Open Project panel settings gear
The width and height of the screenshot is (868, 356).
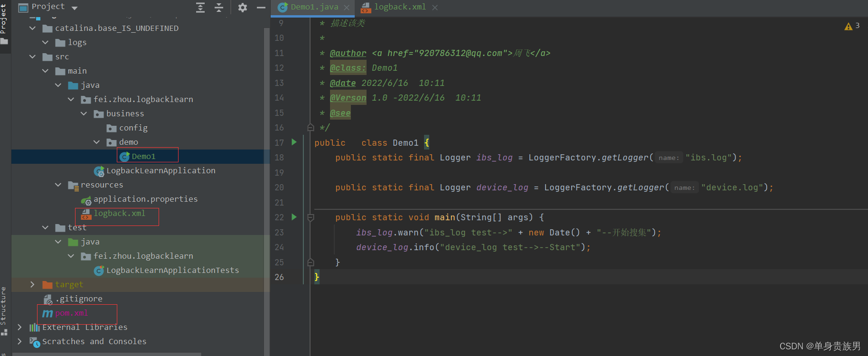click(x=243, y=7)
